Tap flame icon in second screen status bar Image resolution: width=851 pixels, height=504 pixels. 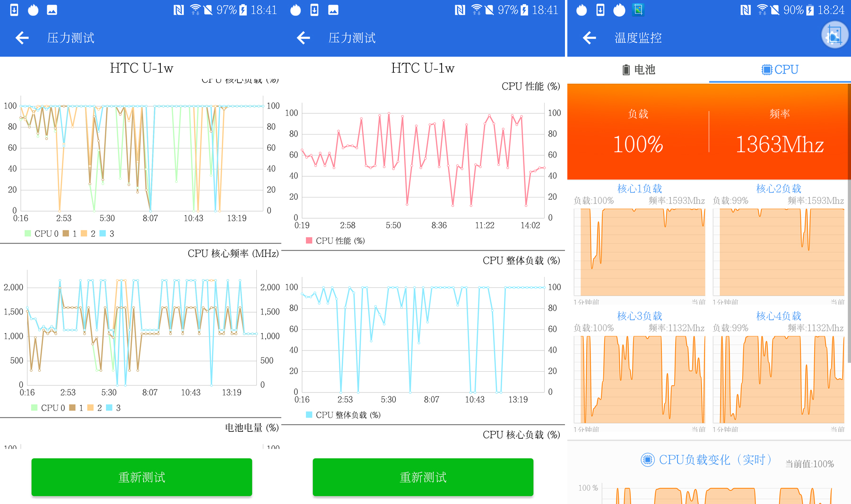295,10
